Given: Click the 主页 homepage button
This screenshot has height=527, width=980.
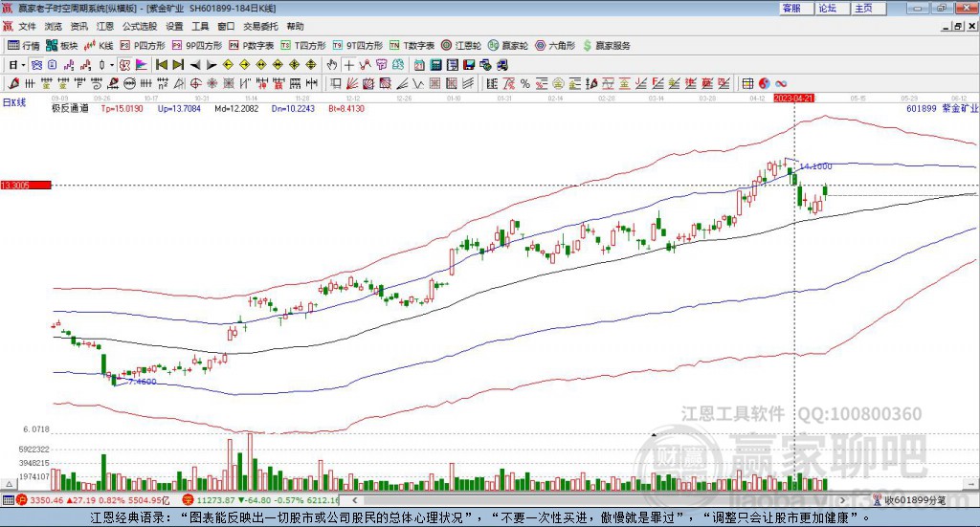Looking at the screenshot, I should [869, 8].
